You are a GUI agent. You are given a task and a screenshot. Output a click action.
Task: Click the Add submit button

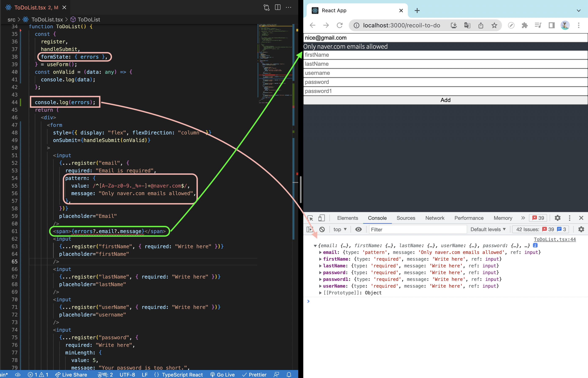coord(445,100)
